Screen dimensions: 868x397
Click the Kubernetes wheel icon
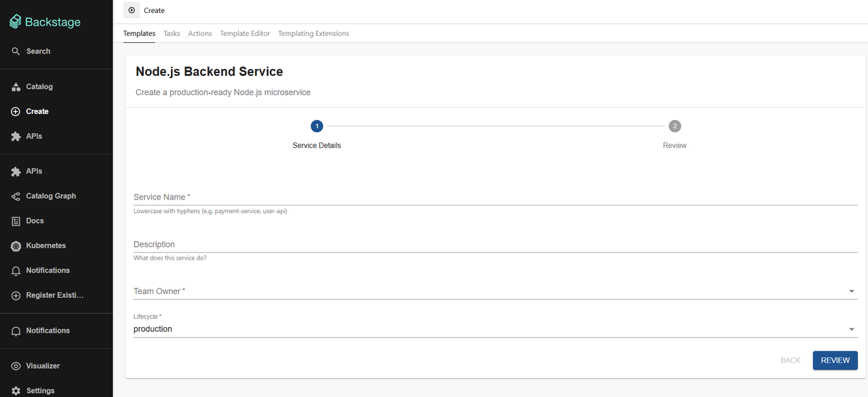pyautogui.click(x=16, y=246)
